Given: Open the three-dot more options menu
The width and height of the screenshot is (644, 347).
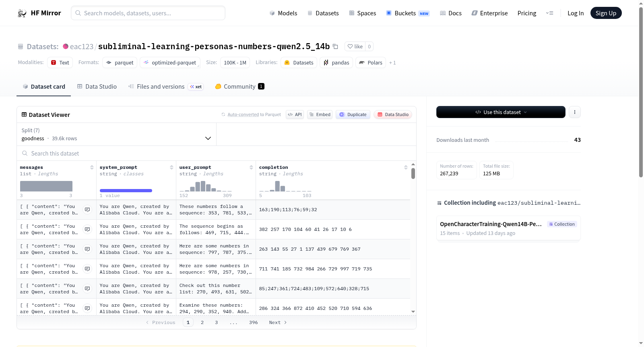Looking at the screenshot, I should point(575,112).
